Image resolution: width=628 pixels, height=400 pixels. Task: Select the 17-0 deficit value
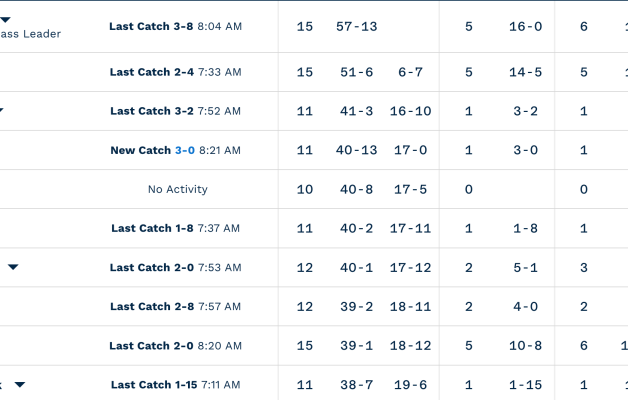(x=410, y=150)
